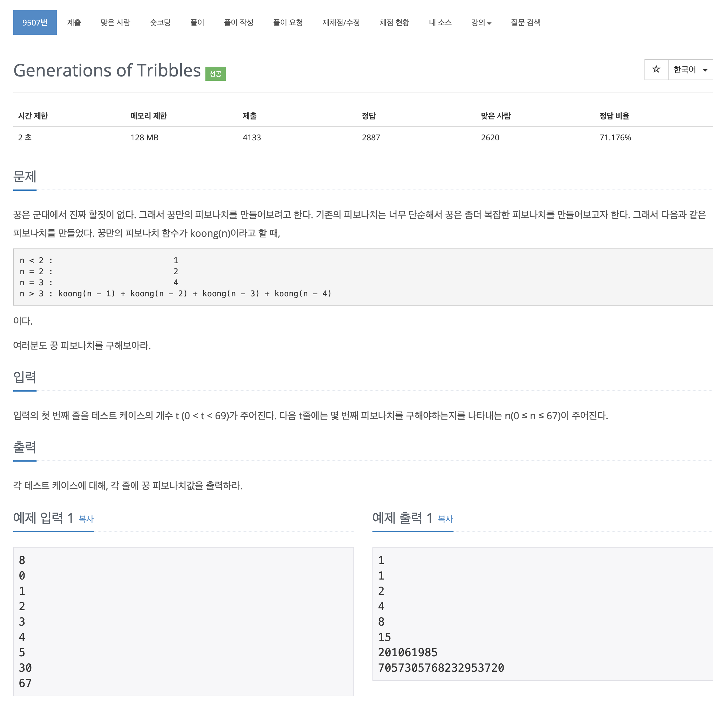The image size is (728, 703).
Task: Open the 한국어 language dropdown
Action: click(x=690, y=69)
